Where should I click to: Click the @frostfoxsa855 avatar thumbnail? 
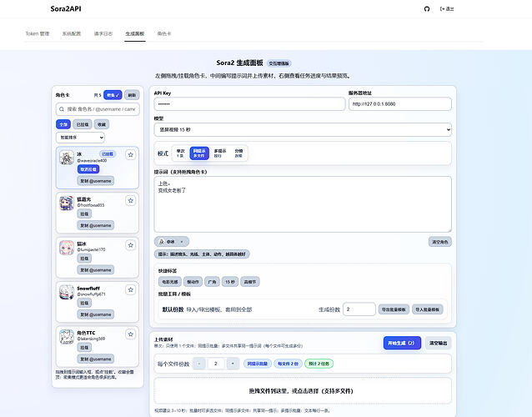(x=67, y=203)
